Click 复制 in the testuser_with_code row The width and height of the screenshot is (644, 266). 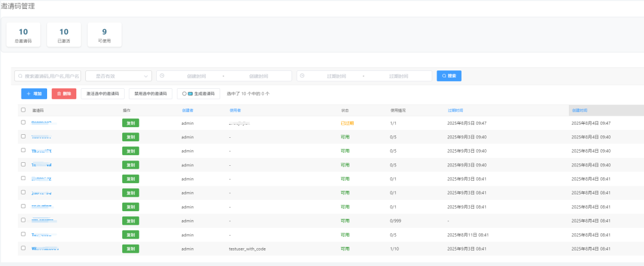[131, 248]
